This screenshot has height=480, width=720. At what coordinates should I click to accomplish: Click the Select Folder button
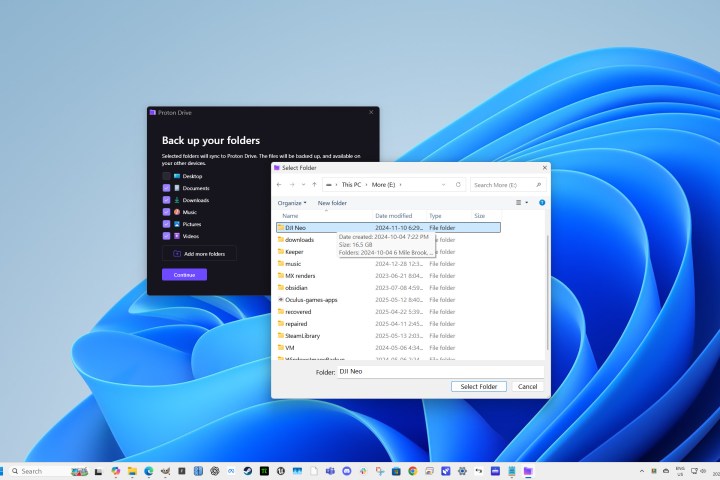478,386
